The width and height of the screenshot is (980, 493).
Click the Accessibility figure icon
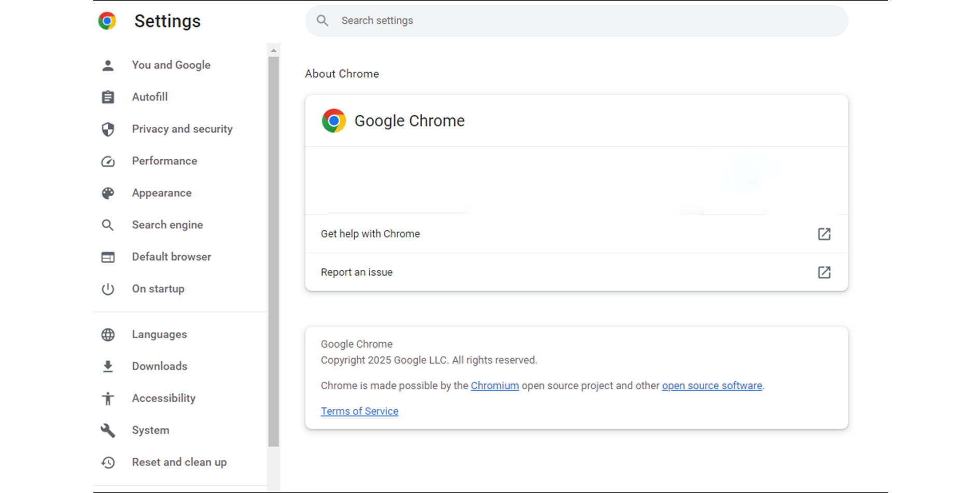[108, 399]
